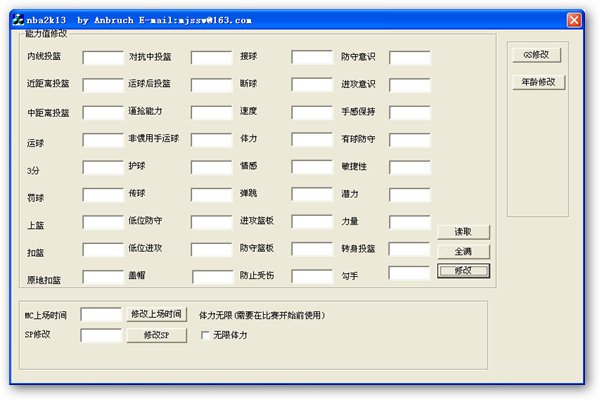The image size is (600, 400).
Task: Focus the 手感保持 input field
Action: [x=410, y=113]
